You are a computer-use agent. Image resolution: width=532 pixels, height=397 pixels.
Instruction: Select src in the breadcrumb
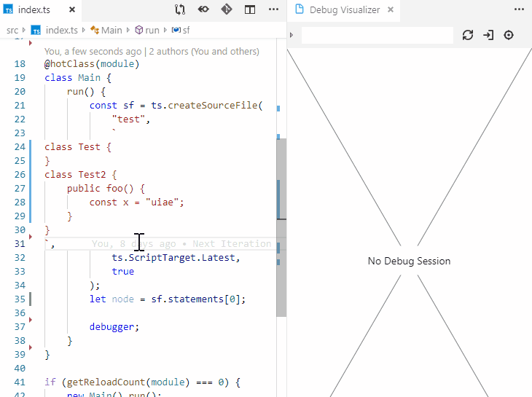pos(12,30)
